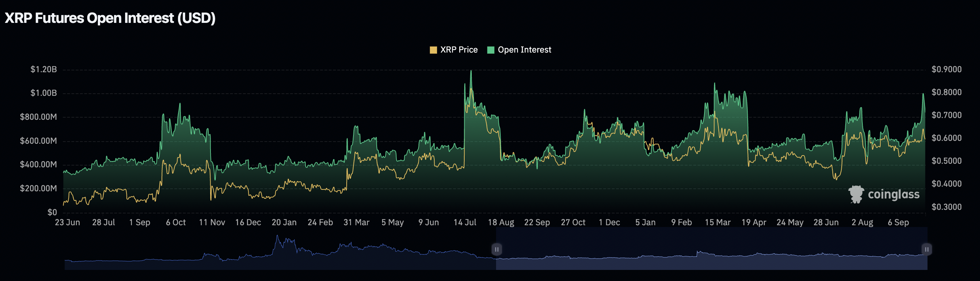Click the $400.00M left axis label

coord(39,164)
